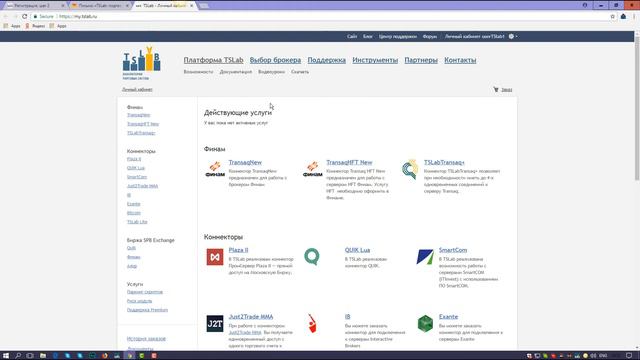This screenshot has height=360, width=640.
Task: Click the gear icon in top bar
Action: [511, 36]
